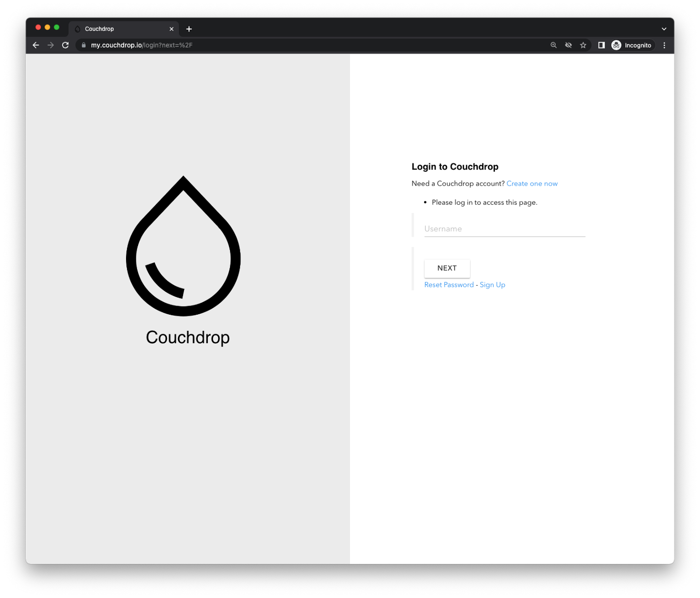700x598 pixels.
Task: Click inside the Username input field
Action: click(x=504, y=229)
